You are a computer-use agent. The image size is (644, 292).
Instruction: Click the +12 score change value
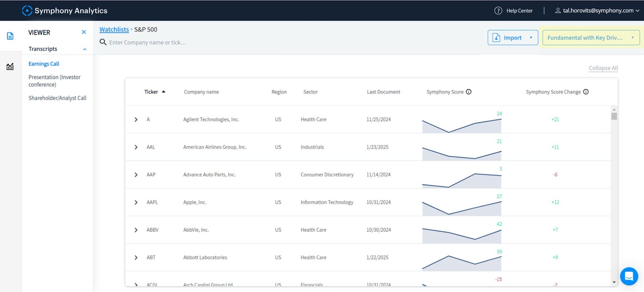coord(555,203)
